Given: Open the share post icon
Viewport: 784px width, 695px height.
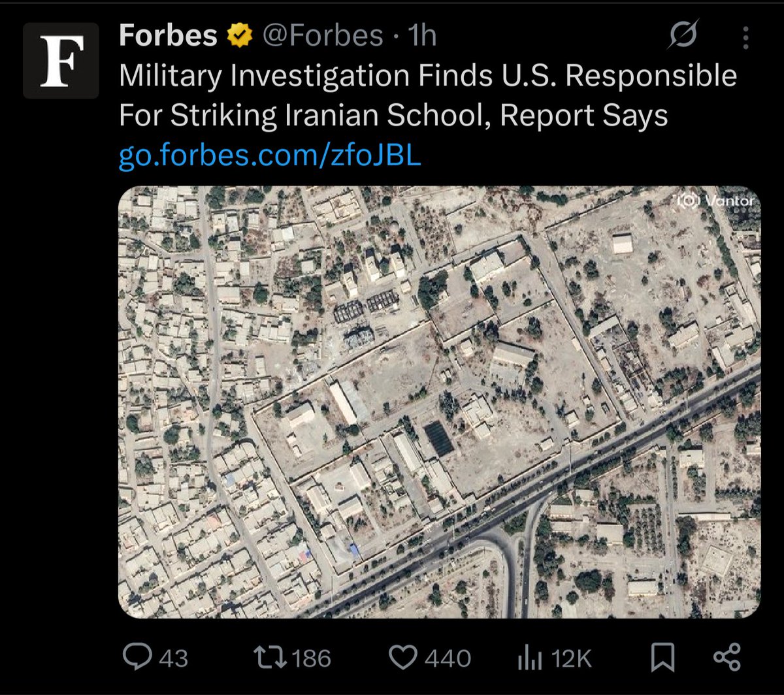Looking at the screenshot, I should coord(727,657).
